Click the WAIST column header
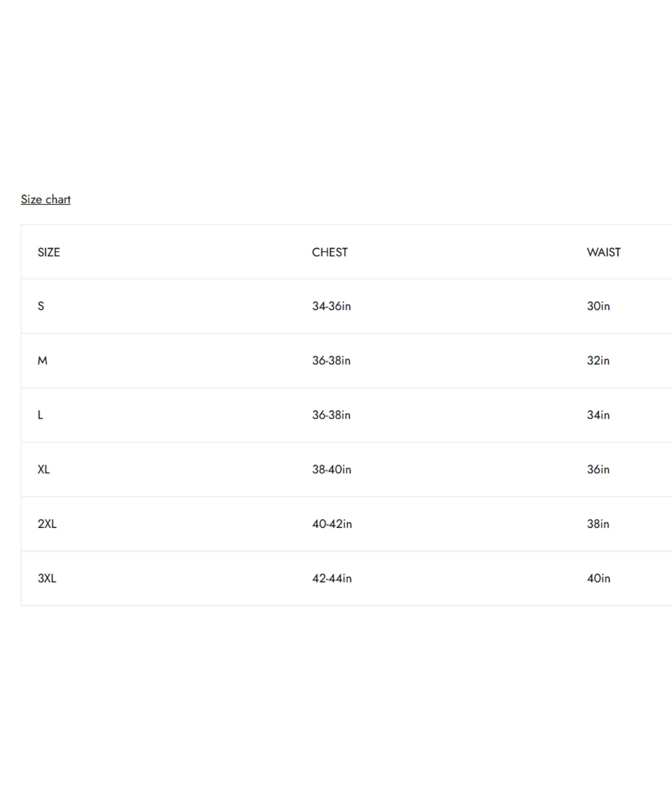672x807 pixels. (x=603, y=252)
